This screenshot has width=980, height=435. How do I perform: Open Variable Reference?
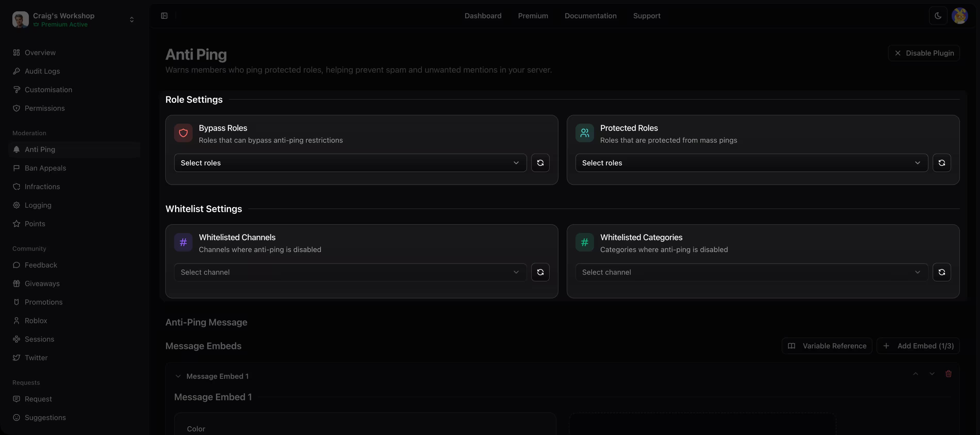[x=827, y=346]
